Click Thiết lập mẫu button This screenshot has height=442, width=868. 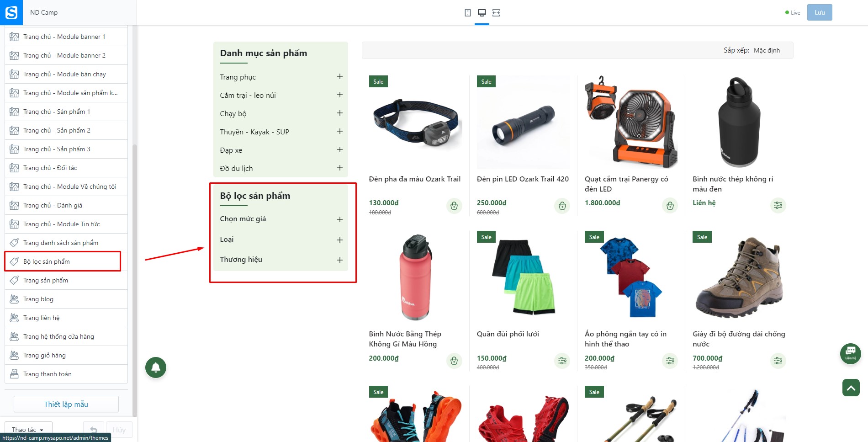point(66,404)
